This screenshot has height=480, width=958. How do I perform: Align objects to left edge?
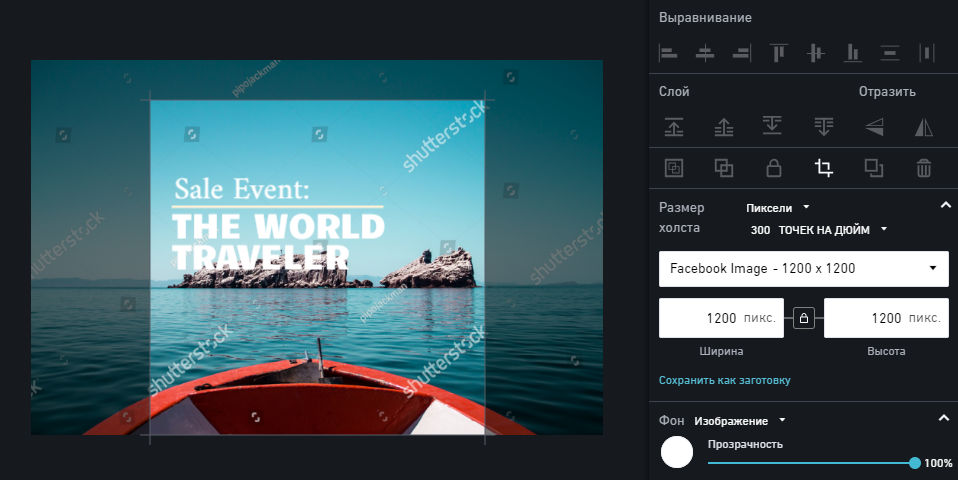pyautogui.click(x=668, y=53)
